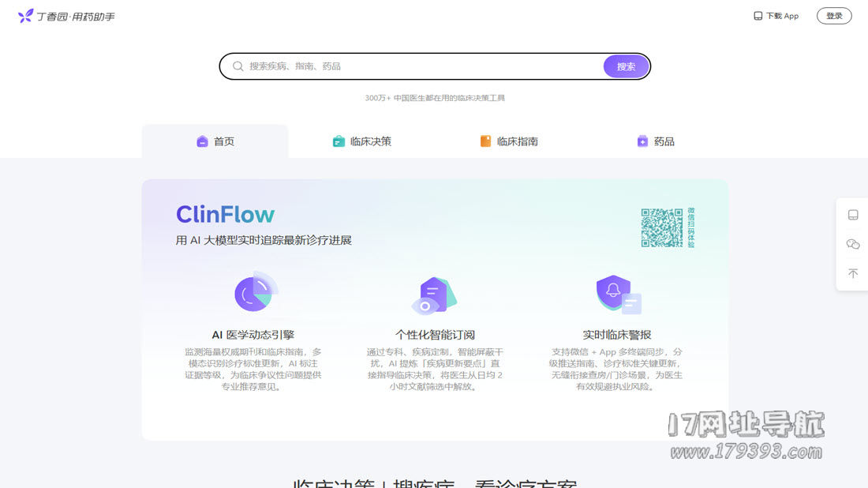Click the 登录 button

[x=833, y=16]
